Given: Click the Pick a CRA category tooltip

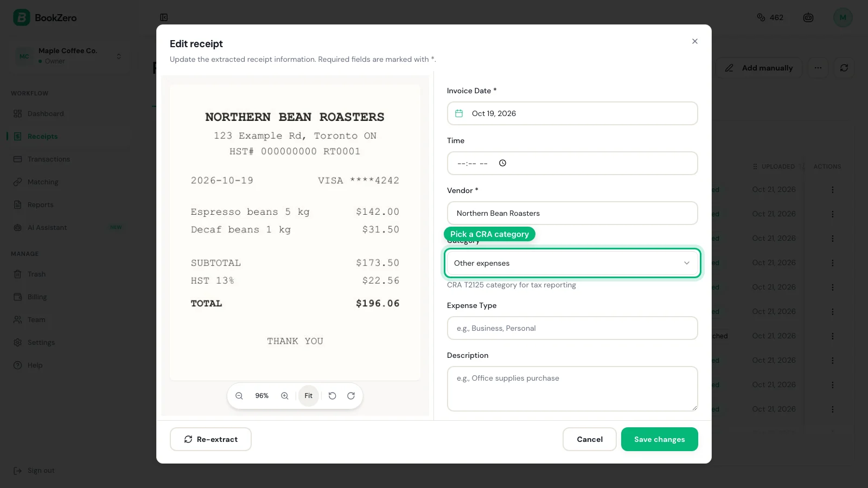Looking at the screenshot, I should click(x=489, y=234).
